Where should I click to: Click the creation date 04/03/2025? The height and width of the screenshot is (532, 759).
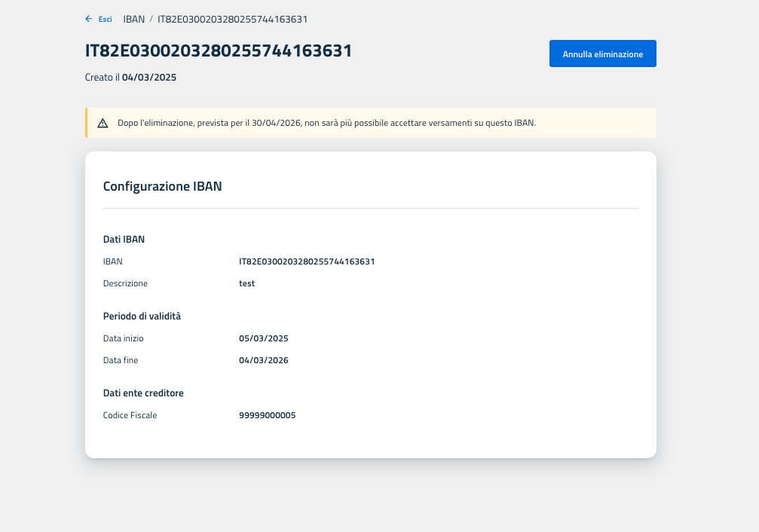coord(149,77)
